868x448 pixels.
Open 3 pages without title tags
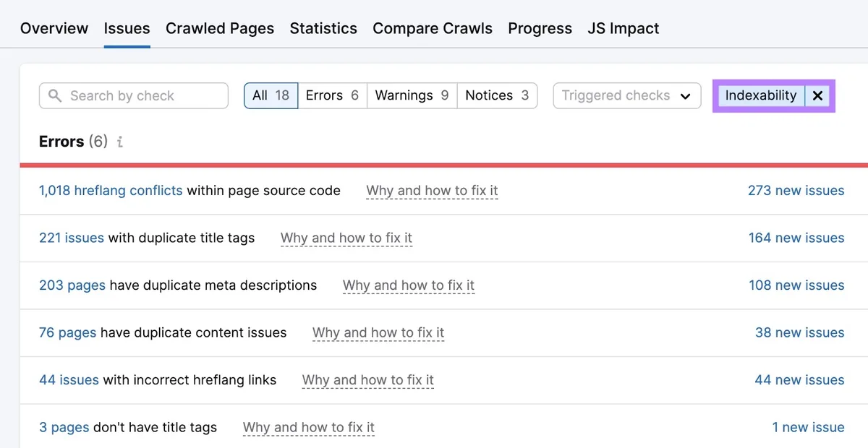(64, 427)
